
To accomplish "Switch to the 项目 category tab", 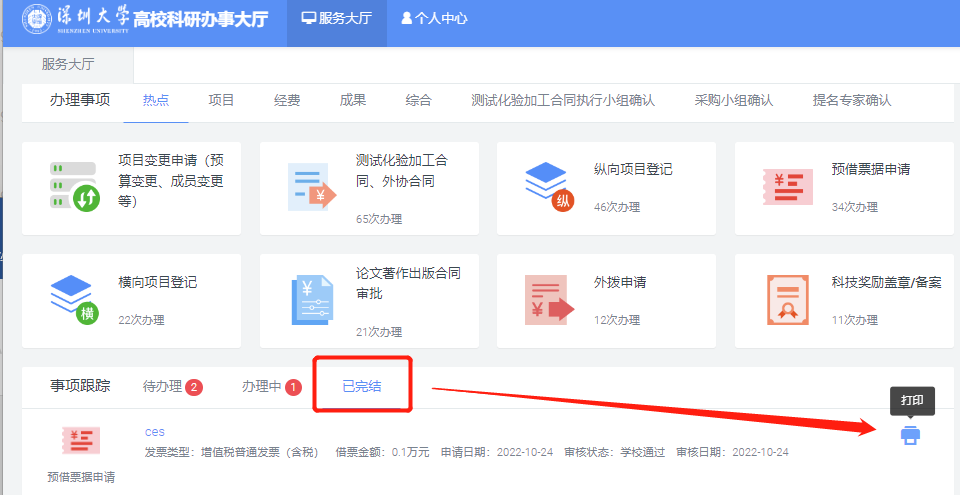I will tap(221, 100).
